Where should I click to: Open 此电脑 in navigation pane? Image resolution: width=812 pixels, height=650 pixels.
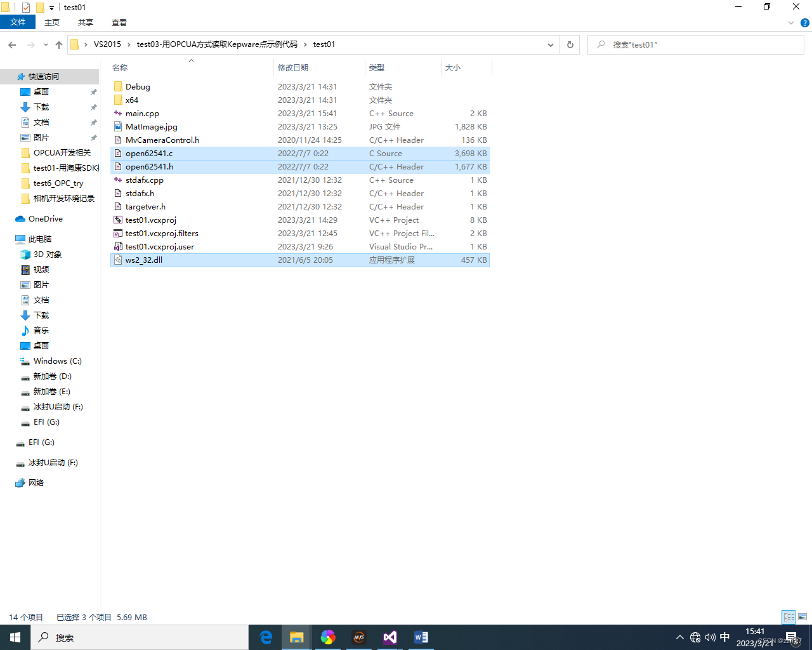(x=40, y=239)
